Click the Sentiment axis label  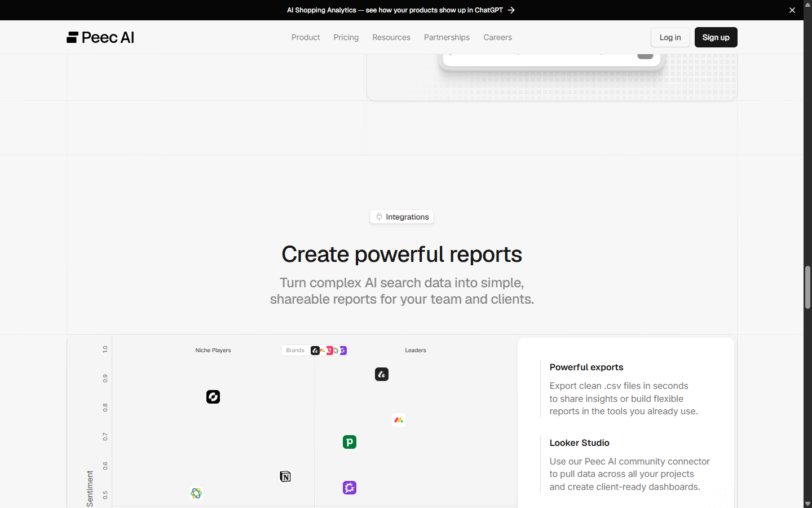click(x=90, y=489)
